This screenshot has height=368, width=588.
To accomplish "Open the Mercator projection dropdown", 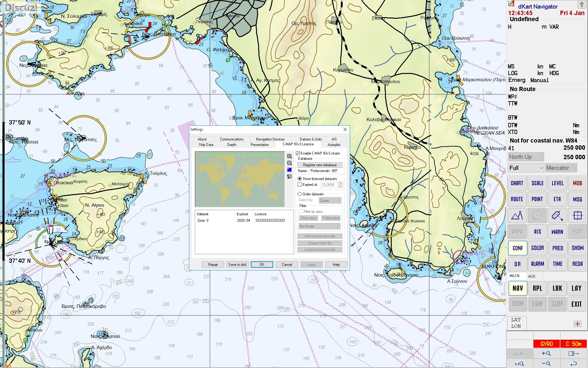I will pyautogui.click(x=561, y=168).
